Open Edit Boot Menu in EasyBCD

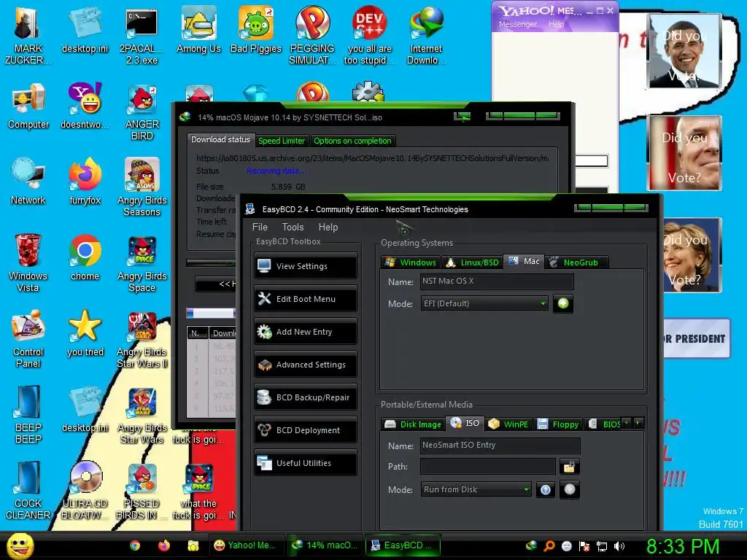click(306, 298)
